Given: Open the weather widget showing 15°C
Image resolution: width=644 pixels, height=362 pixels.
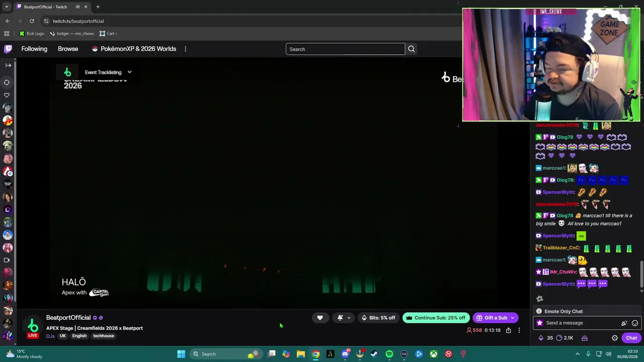Looking at the screenshot, I should pos(23,354).
